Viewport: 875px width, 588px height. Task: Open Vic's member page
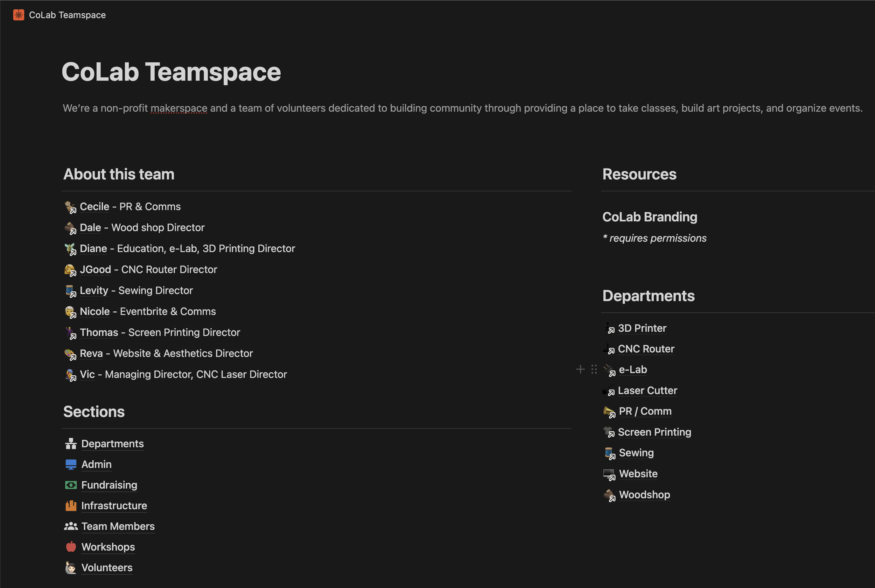(87, 374)
